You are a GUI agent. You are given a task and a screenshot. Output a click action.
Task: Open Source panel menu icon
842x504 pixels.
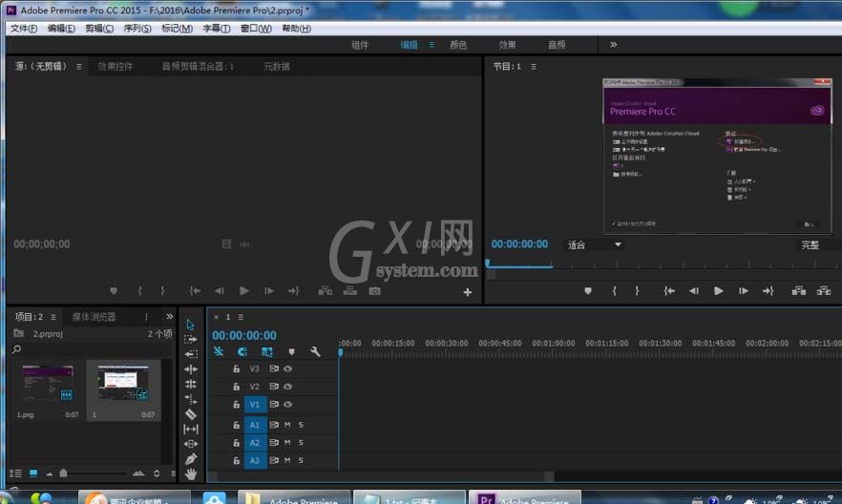79,67
